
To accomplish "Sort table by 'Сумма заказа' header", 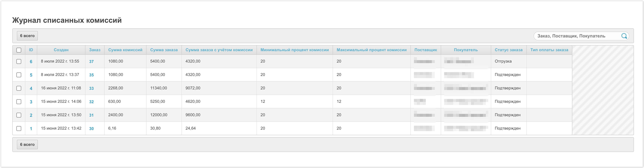I will [164, 50].
